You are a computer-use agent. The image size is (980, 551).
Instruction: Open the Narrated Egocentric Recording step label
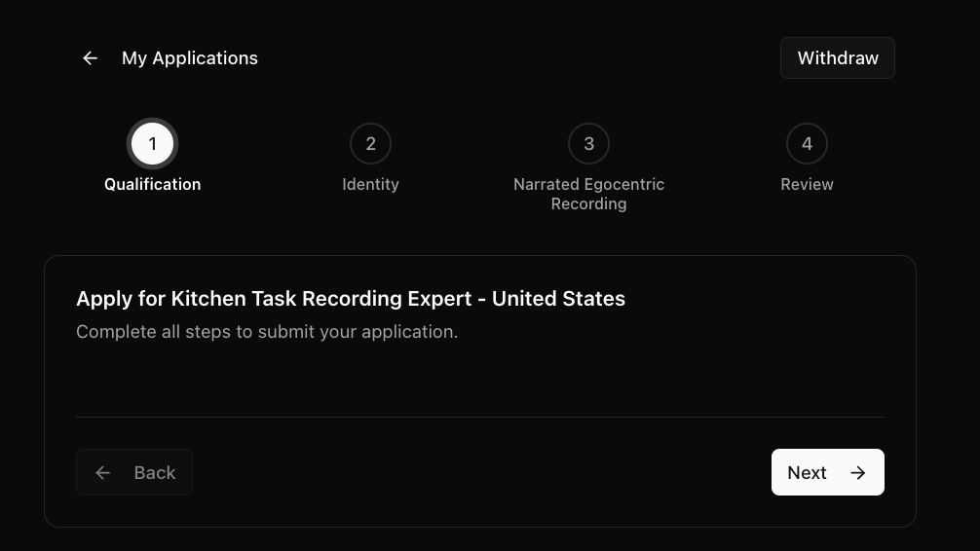588,194
